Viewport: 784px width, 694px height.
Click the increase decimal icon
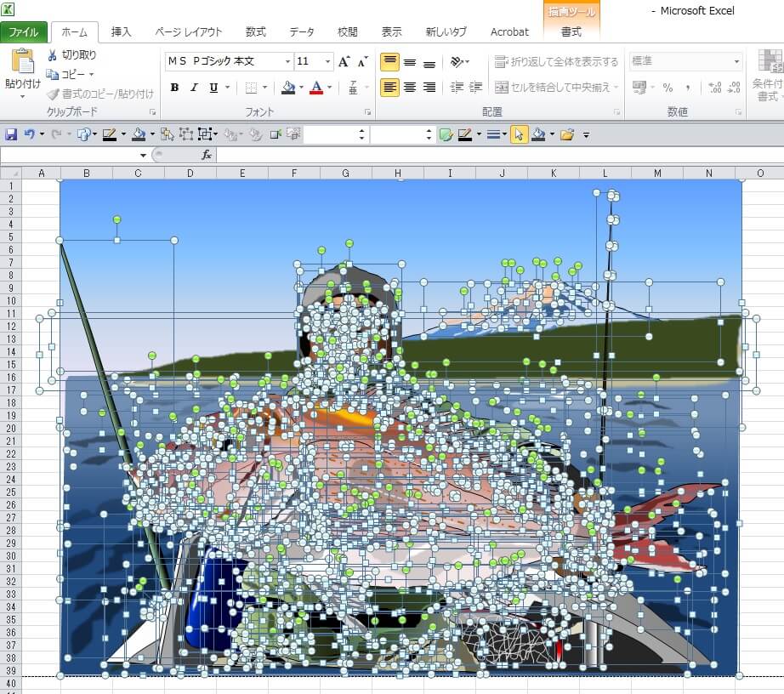click(715, 88)
